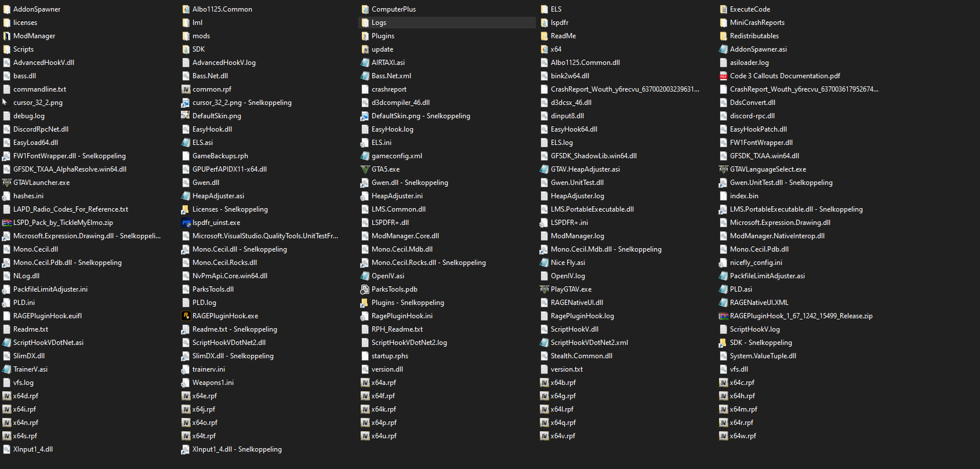Select the PlayGTAV.exe icon
Image resolution: width=980 pixels, height=469 pixels.
[544, 289]
